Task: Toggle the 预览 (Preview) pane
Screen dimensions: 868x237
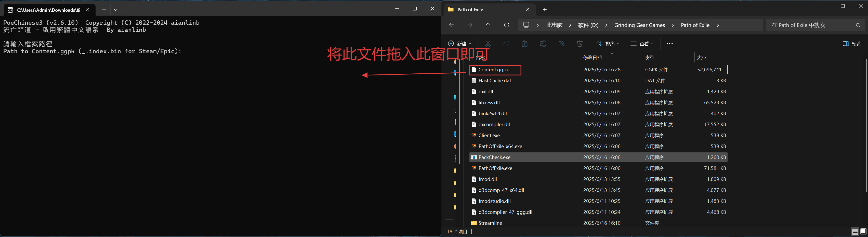Action: coord(852,44)
